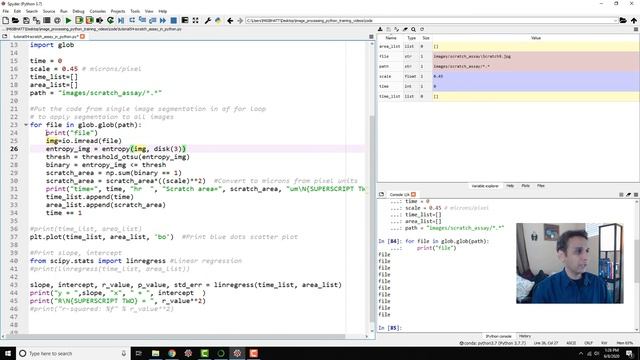
Task: Select the time_list variable row
Action: click(x=508, y=96)
